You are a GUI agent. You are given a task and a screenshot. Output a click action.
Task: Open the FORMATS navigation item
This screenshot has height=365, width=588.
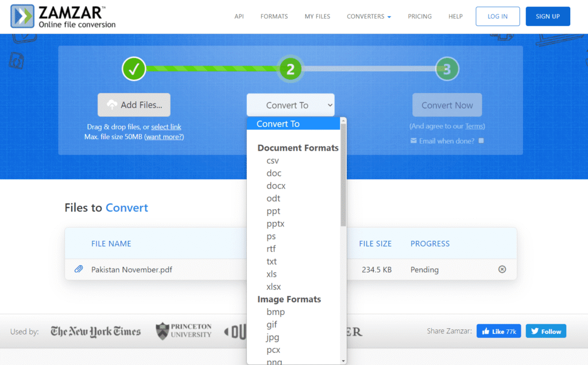coord(274,16)
